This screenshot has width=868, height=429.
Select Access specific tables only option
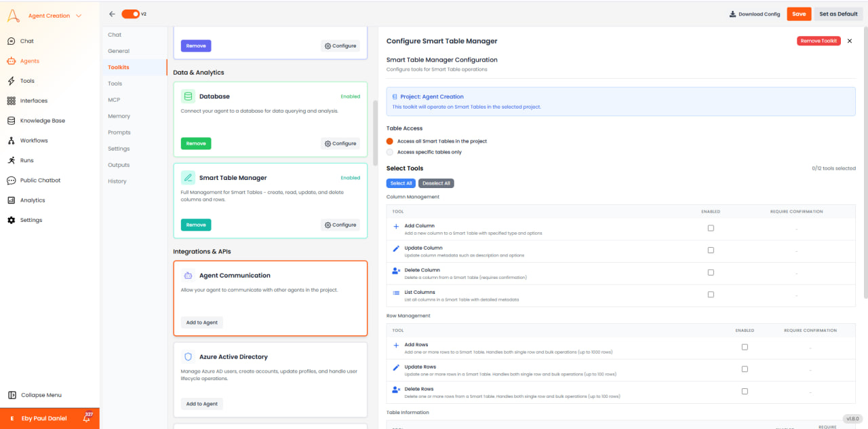click(x=390, y=152)
